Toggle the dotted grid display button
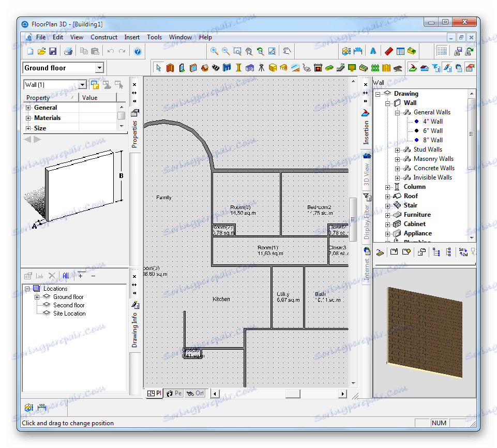The width and height of the screenshot is (497, 448). 442,51
